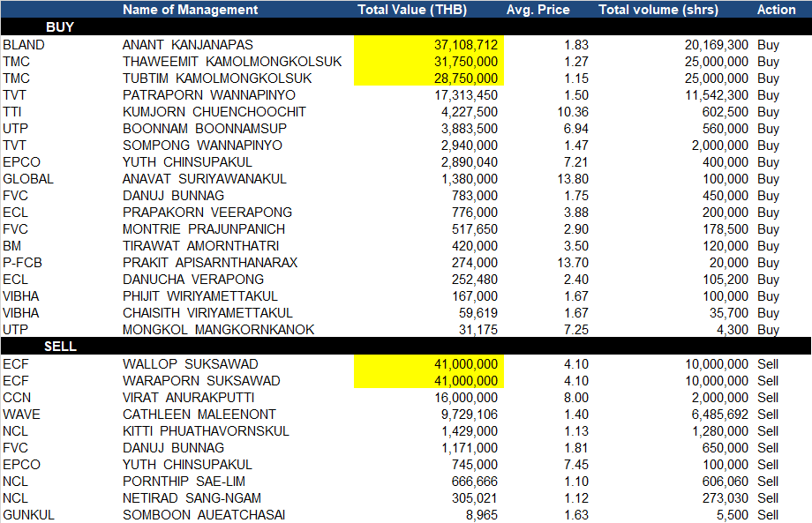Click average price 8.00
812x523 pixels.
point(576,397)
